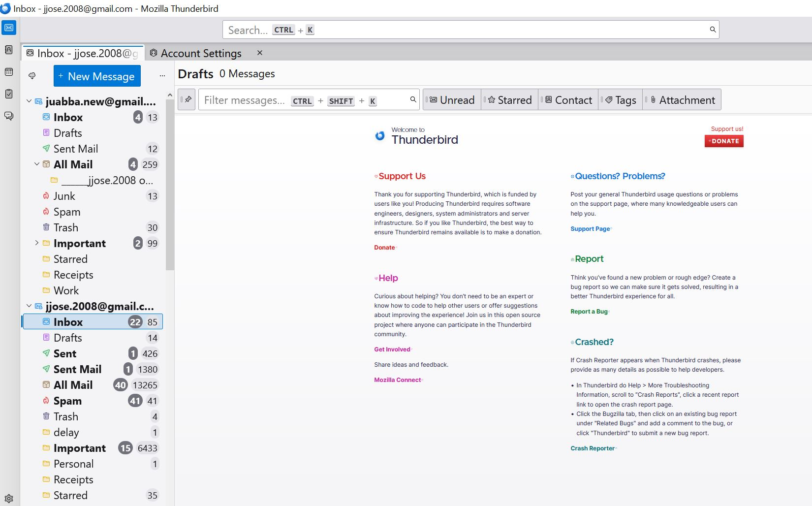Click the Get Messages cloud icon

click(x=32, y=76)
